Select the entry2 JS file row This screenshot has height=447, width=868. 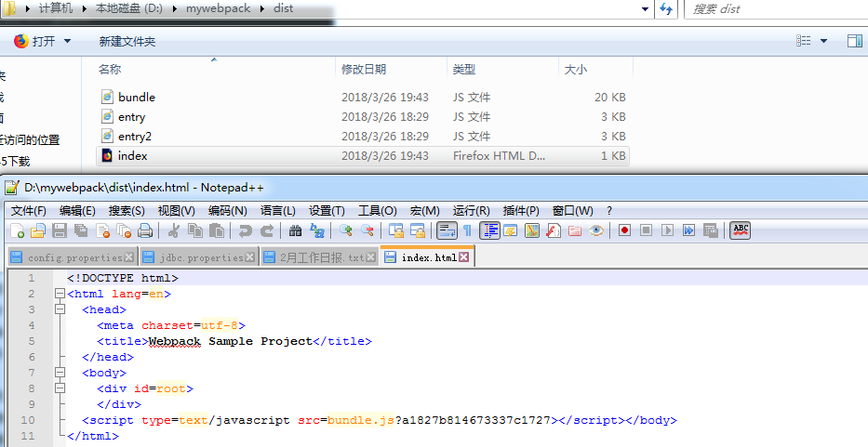click(363, 136)
